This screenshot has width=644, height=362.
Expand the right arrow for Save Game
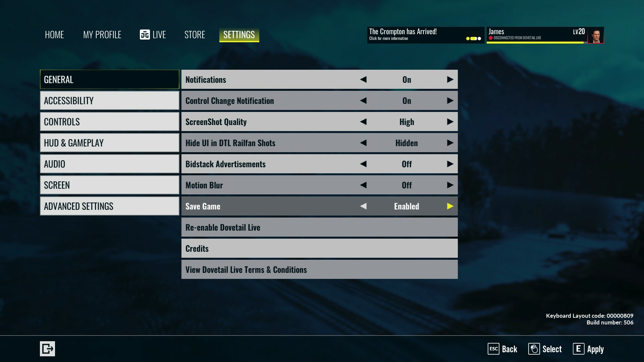tap(450, 206)
